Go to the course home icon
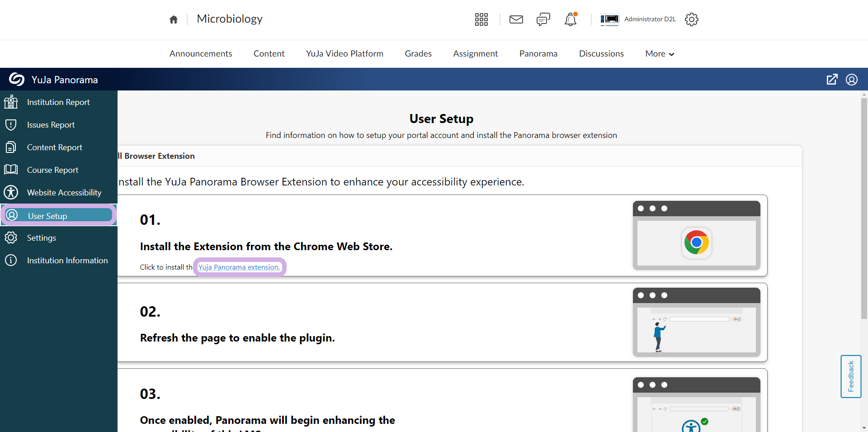This screenshot has height=432, width=868. coord(174,19)
